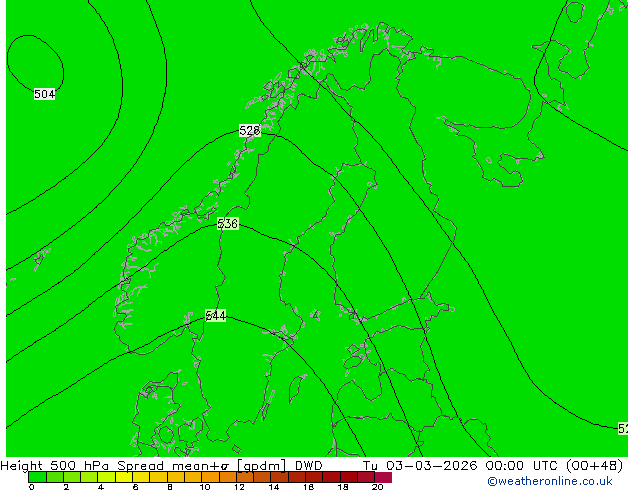Click the 504 contour label
The image size is (634, 490).
pos(44,94)
